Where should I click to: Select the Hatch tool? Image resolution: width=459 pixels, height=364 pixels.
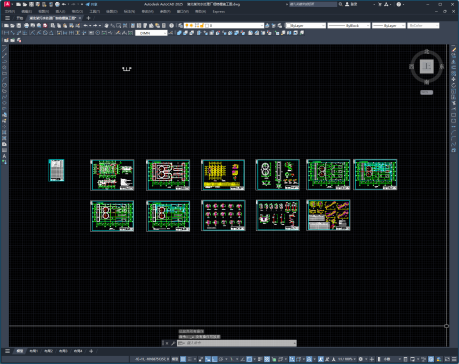click(x=4, y=132)
